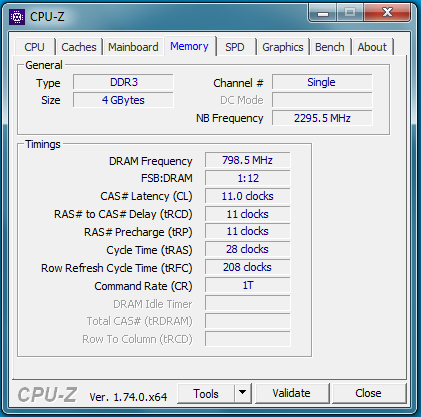Screen dimensions: 421x417
Task: Select the Memory tab
Action: [x=189, y=46]
